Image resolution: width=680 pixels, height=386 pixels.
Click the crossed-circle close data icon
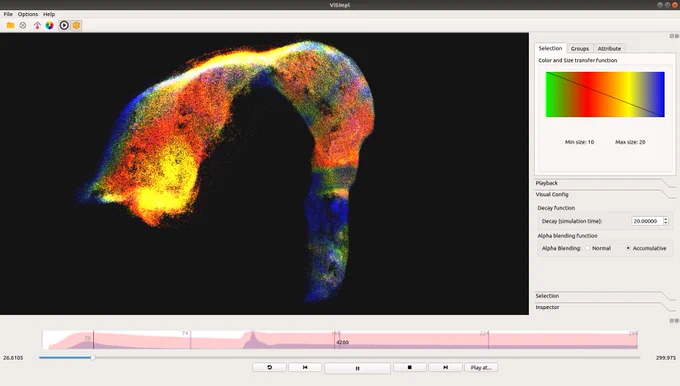tap(23, 26)
